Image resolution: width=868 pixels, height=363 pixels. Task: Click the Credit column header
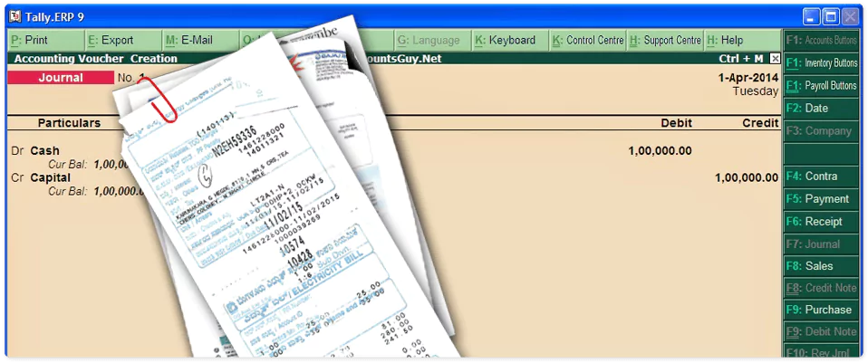(760, 123)
